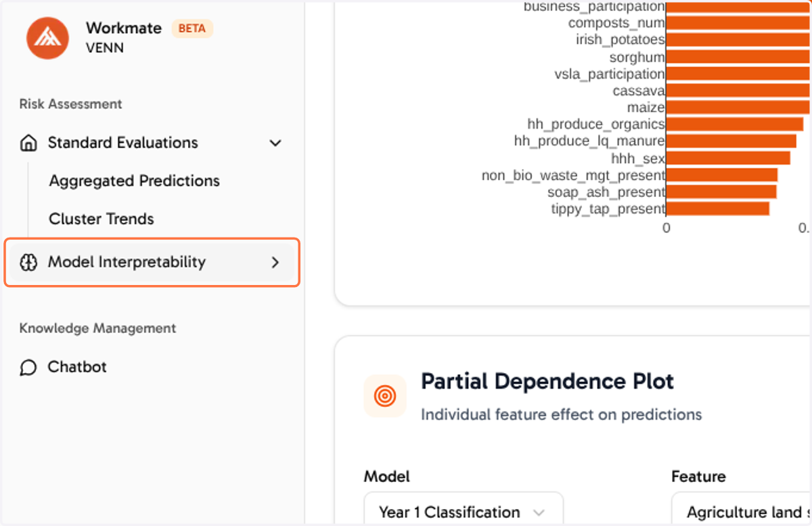The image size is (812, 526).
Task: Click the non_bio_waste_mgt_present bar
Action: pos(722,175)
